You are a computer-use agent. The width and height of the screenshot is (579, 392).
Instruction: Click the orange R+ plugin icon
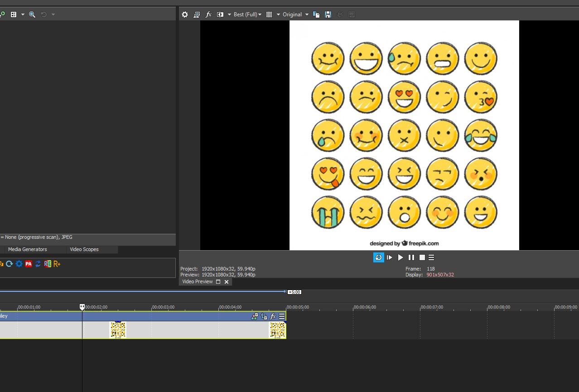57,264
